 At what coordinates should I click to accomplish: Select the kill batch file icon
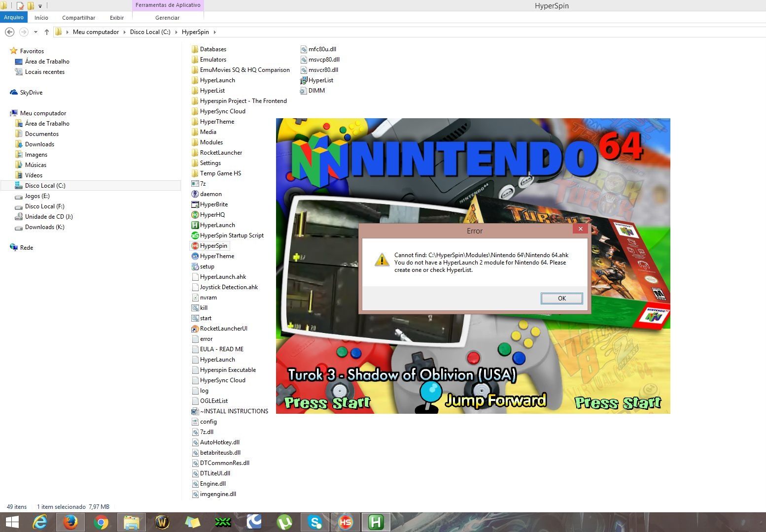(x=195, y=308)
